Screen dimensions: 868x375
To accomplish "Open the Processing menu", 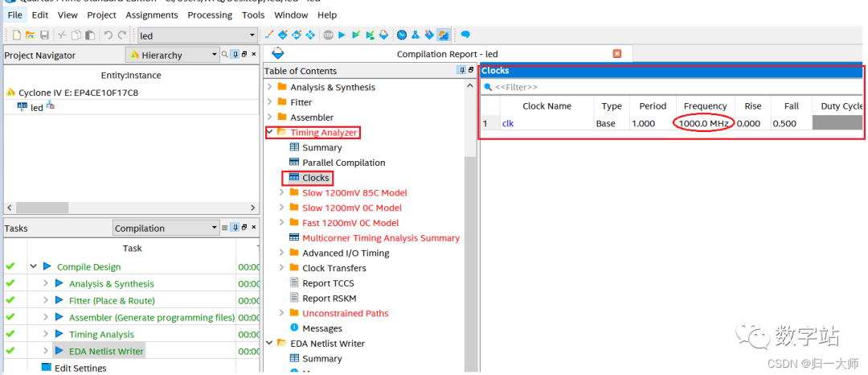I will point(210,15).
